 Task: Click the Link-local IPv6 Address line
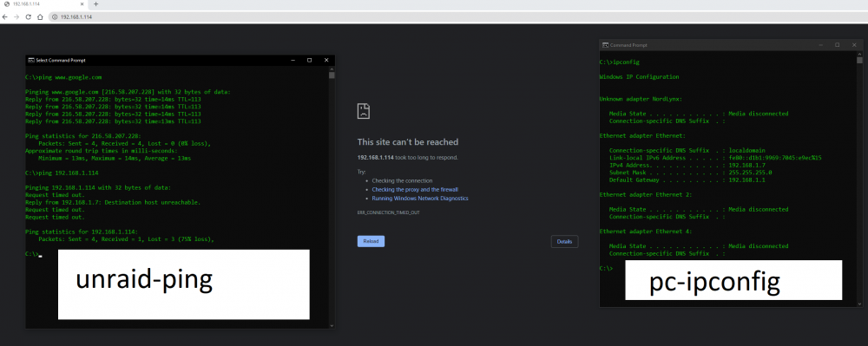715,158
